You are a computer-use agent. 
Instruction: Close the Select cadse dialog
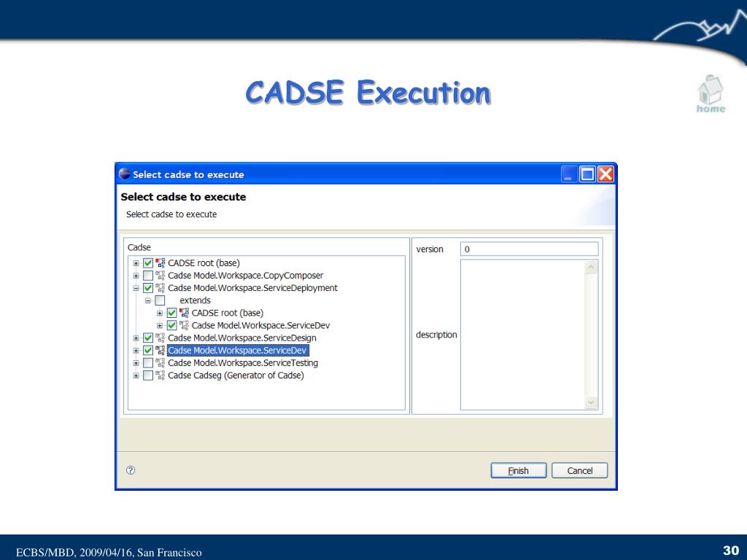tap(605, 174)
